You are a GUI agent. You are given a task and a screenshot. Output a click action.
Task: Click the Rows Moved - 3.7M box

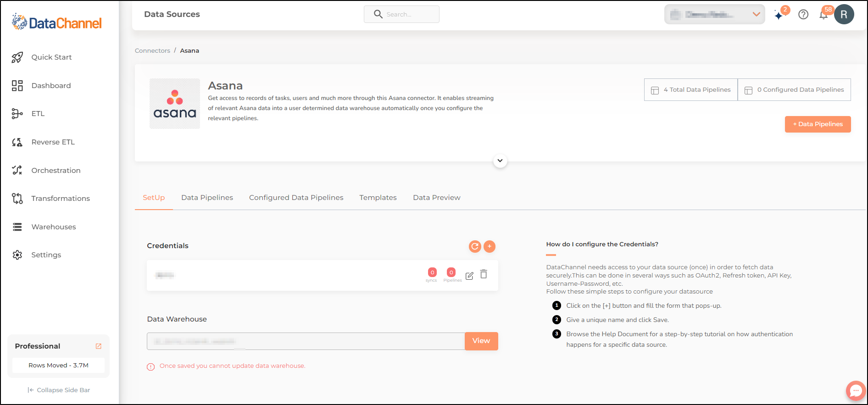pos(58,366)
